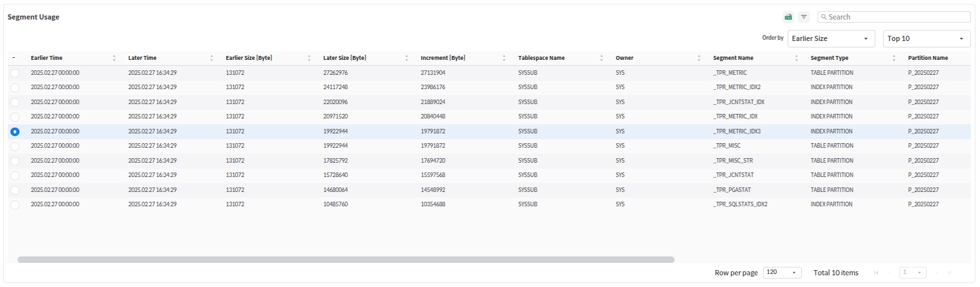The height and width of the screenshot is (287, 980).
Task: Expand the Row per page 120 dropdown
Action: coord(782,273)
